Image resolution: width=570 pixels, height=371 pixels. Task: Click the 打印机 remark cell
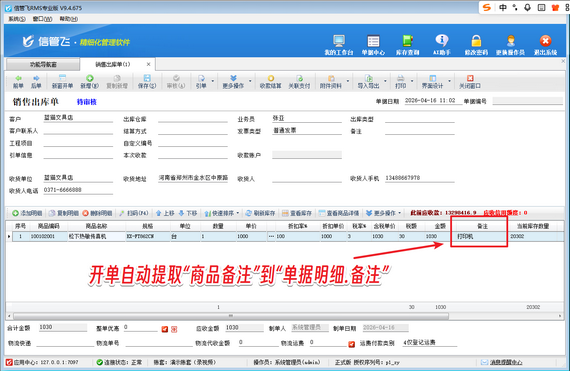coord(482,236)
